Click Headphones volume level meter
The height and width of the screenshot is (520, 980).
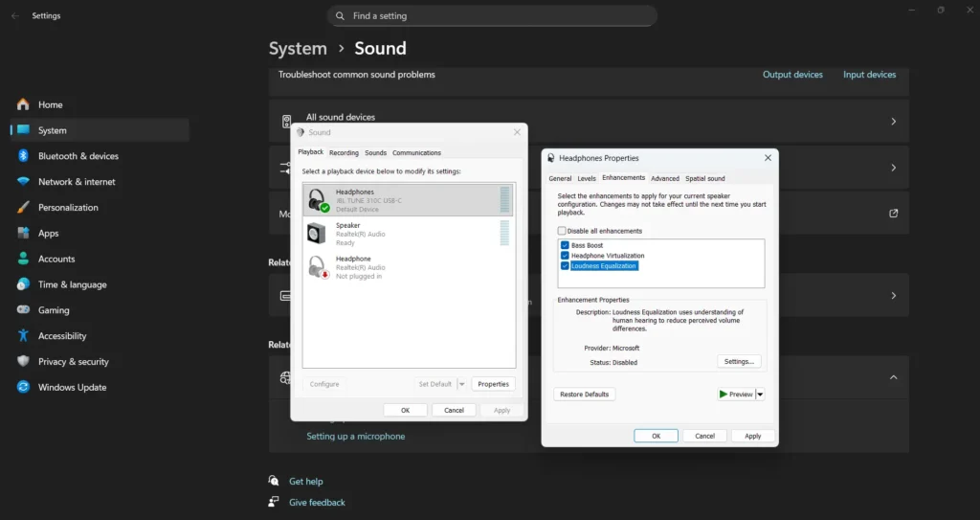point(504,200)
